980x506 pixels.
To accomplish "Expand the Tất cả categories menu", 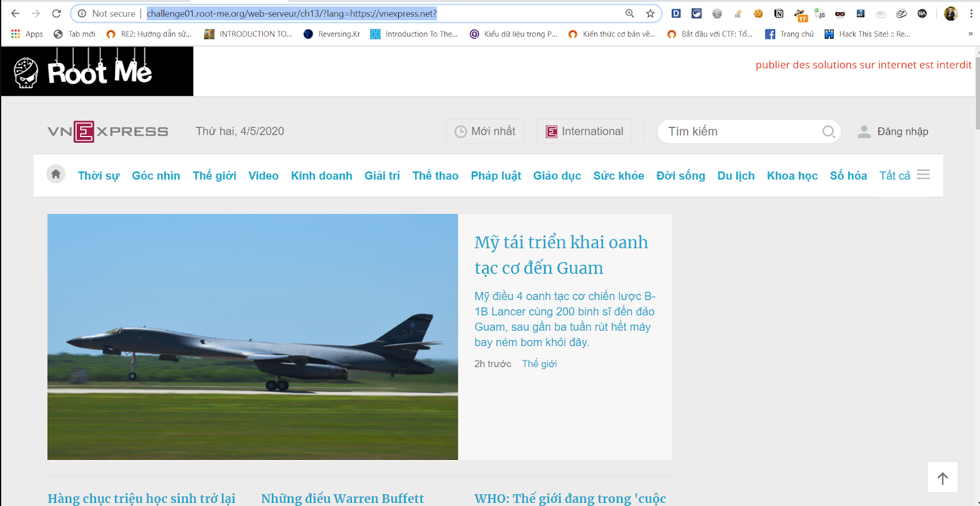I will pos(904,176).
